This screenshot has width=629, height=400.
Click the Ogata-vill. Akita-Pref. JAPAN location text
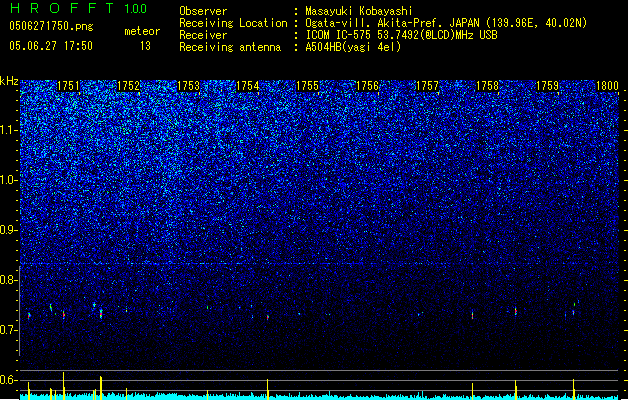446,23
